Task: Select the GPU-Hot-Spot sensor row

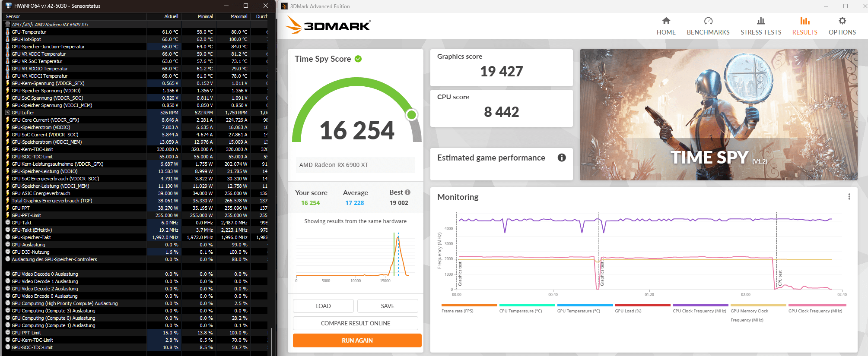Action: pyautogui.click(x=136, y=39)
